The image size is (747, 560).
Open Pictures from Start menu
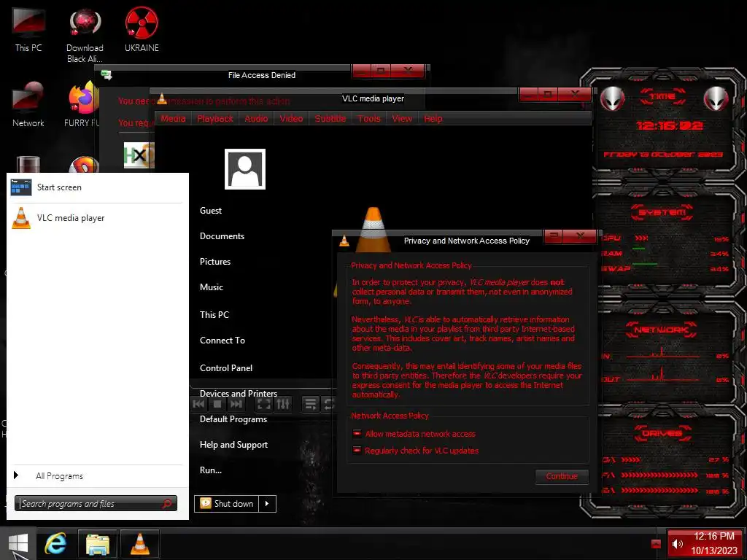point(215,262)
